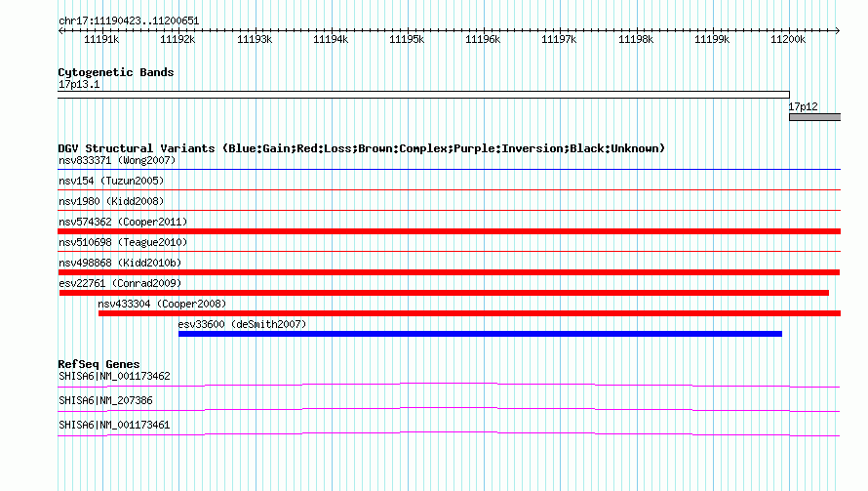Image resolution: width=868 pixels, height=491 pixels.
Task: Click the magenta NM_001173462 gene line
Action: [x=449, y=385]
